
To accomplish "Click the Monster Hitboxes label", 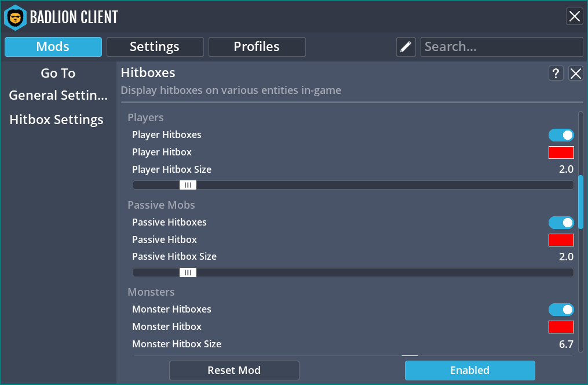I will (171, 309).
